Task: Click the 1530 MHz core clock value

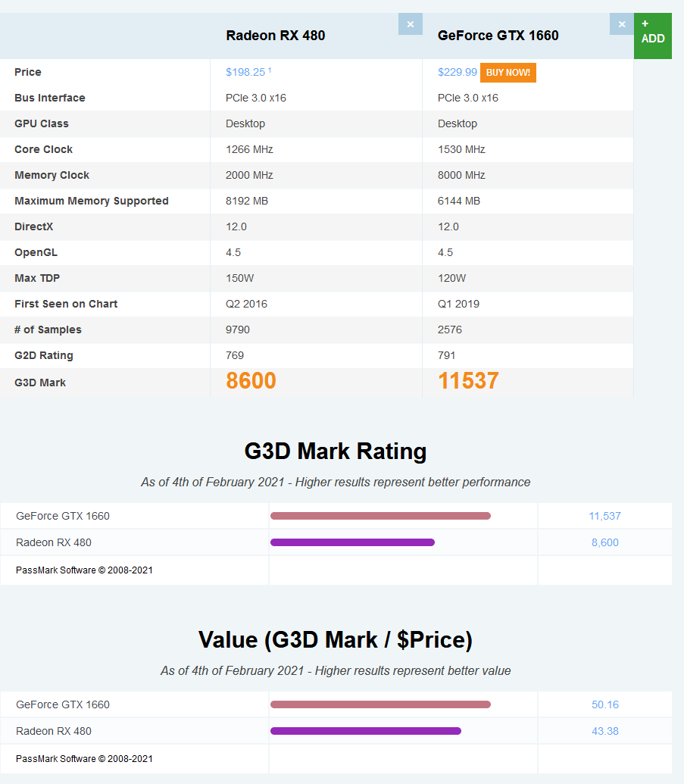Action: coord(461,149)
